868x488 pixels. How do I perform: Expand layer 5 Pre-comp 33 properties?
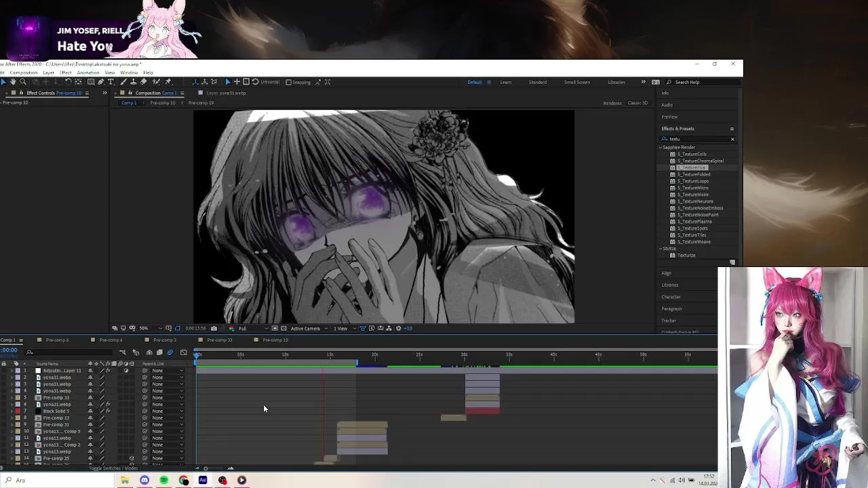[x=12, y=397]
